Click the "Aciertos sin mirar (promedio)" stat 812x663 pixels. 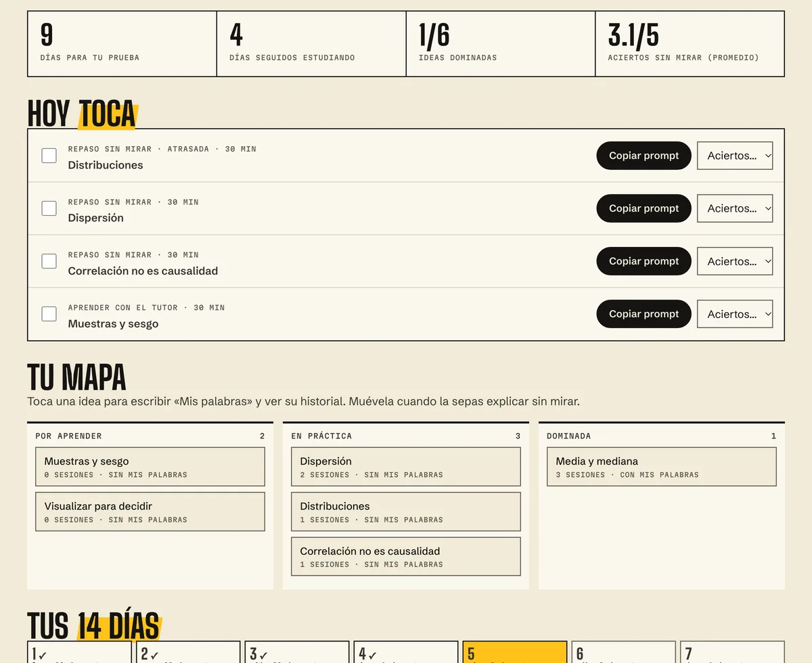pos(690,44)
